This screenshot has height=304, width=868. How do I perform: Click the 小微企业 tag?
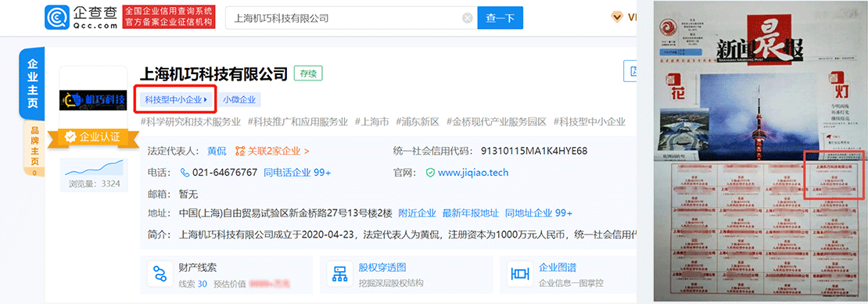click(239, 100)
